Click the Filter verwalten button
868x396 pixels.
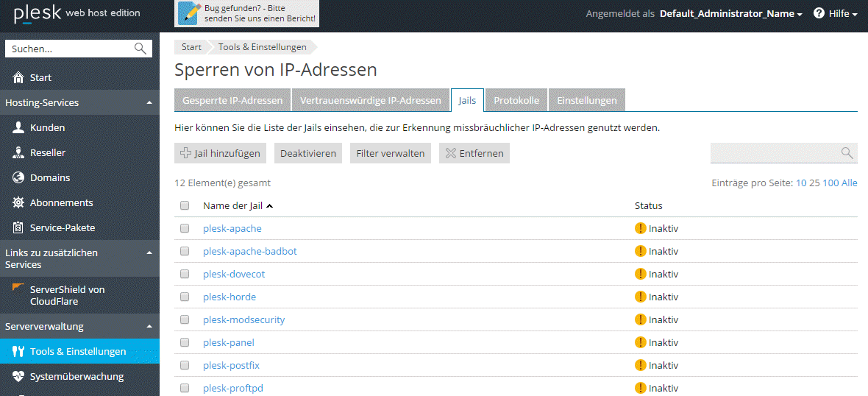pyautogui.click(x=391, y=153)
